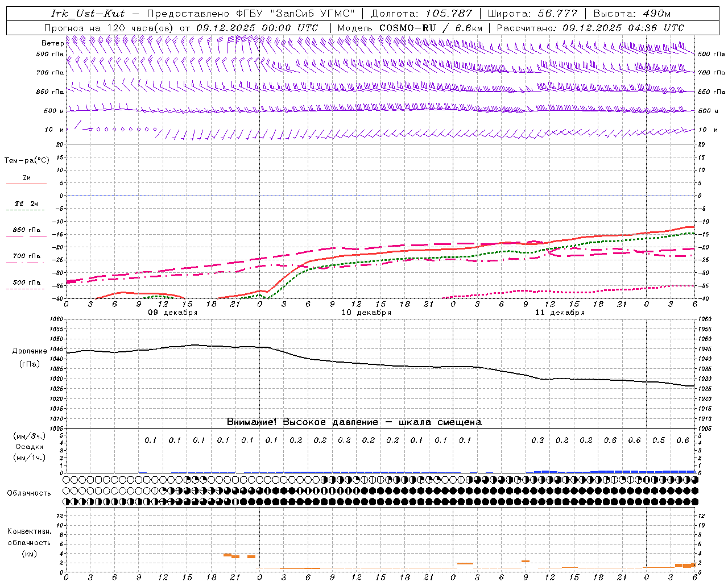
Task: Click the 0.5 precipitation value
Action: pos(659,440)
